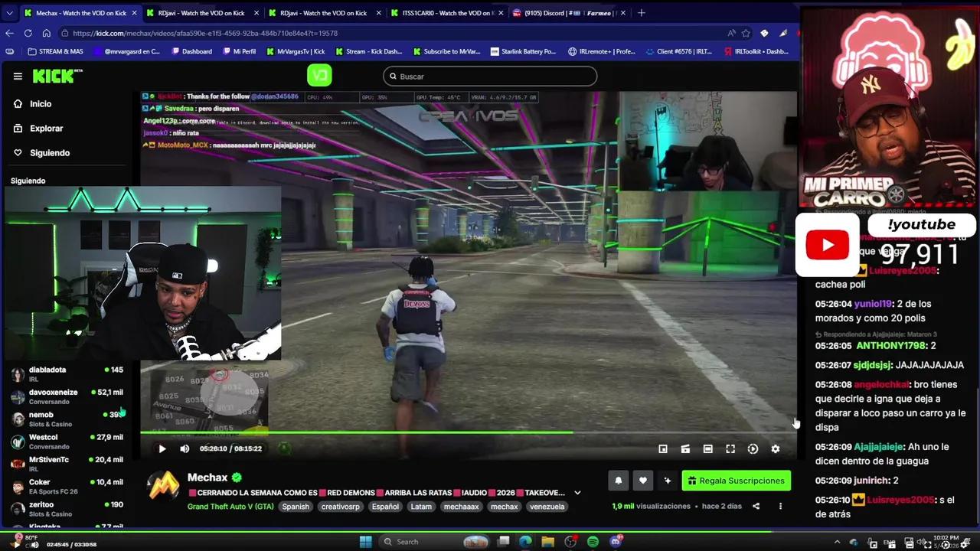Image resolution: width=980 pixels, height=551 pixels.
Task: Open davooxeneize's channel in followed list
Action: click(67, 396)
